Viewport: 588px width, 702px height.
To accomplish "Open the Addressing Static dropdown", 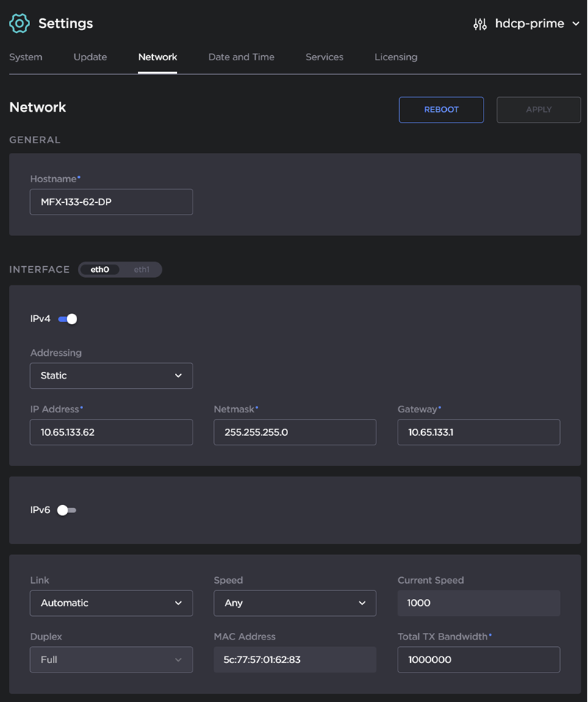I will (x=111, y=376).
